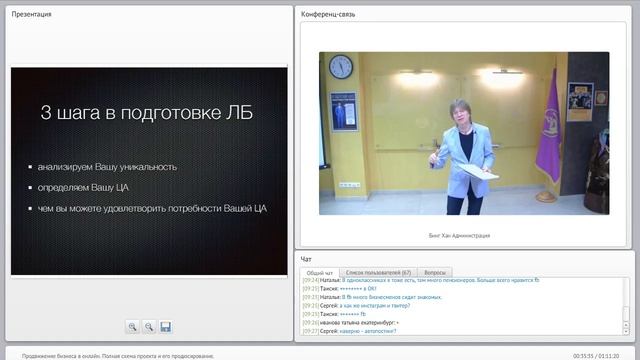Image resolution: width=640 pixels, height=360 pixels.
Task: Select Наталья's message about бизнесменов in fb
Action: point(372,297)
